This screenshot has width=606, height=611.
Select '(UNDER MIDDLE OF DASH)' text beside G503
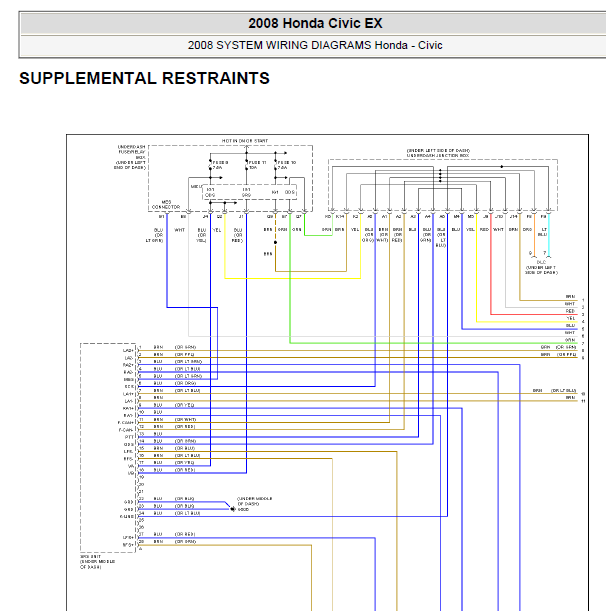click(x=254, y=501)
